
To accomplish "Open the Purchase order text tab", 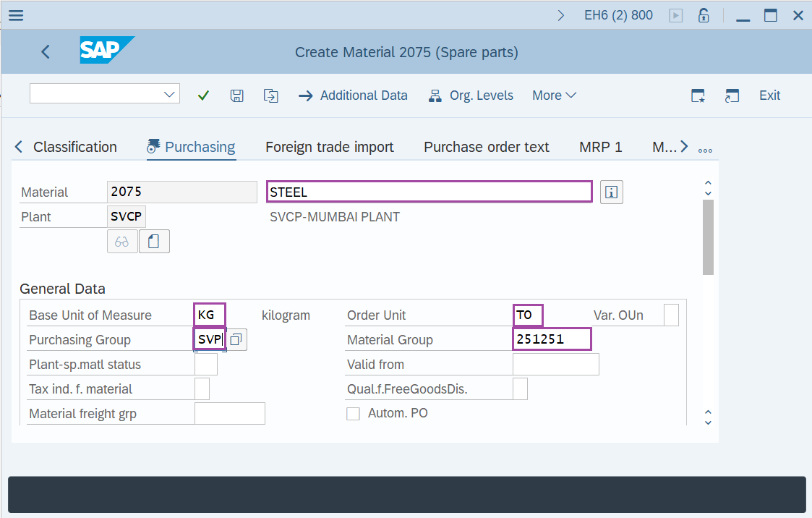I will point(486,147).
